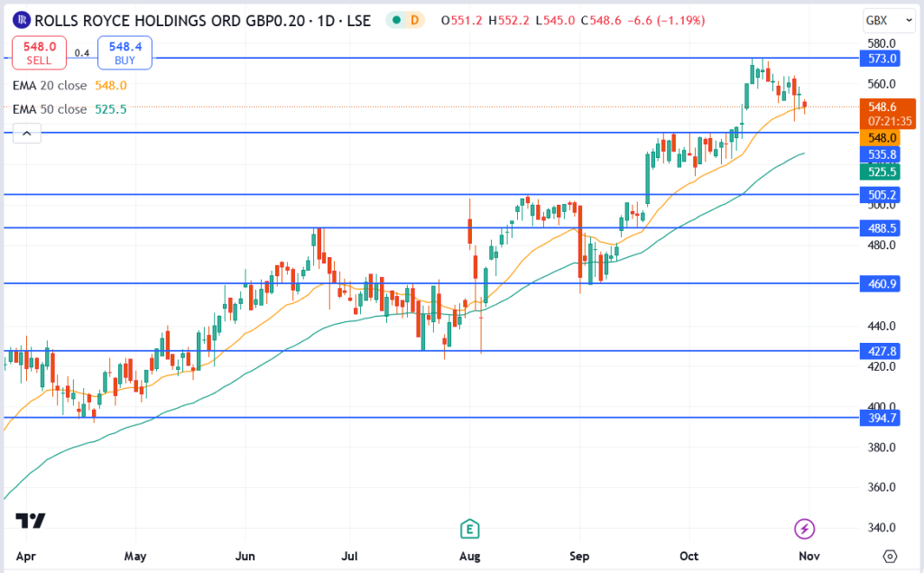The height and width of the screenshot is (573, 924).
Task: Click the green 525.5 EMA axis label
Action: click(881, 172)
